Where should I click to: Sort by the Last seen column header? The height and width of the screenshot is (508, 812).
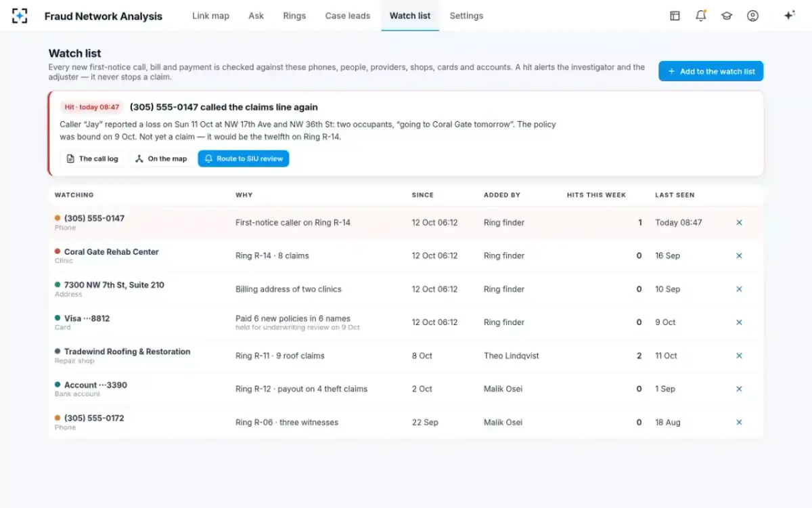click(x=675, y=195)
